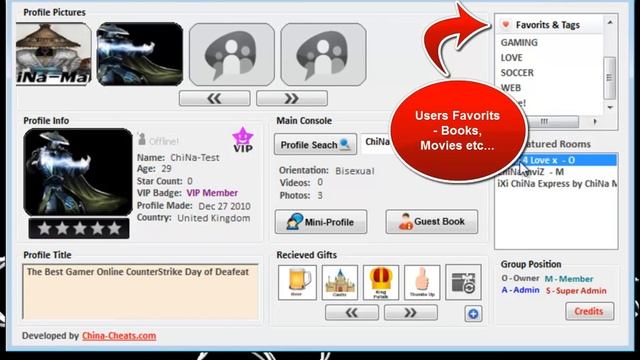Open the video camera gift icon

(x=463, y=282)
